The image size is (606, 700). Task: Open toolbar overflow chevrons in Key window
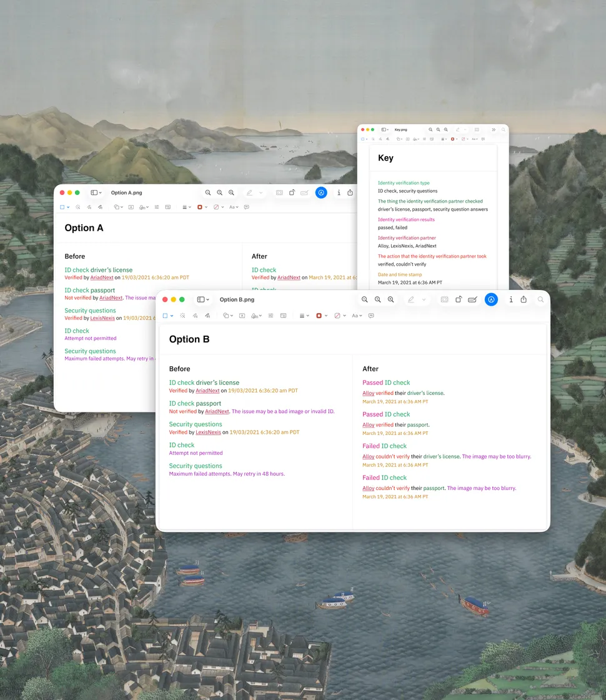tap(494, 129)
